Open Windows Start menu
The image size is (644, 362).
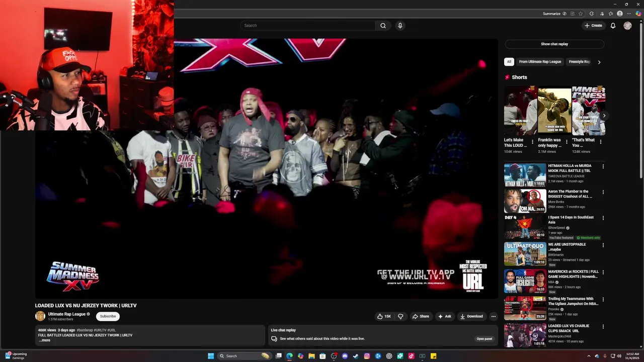(x=211, y=356)
